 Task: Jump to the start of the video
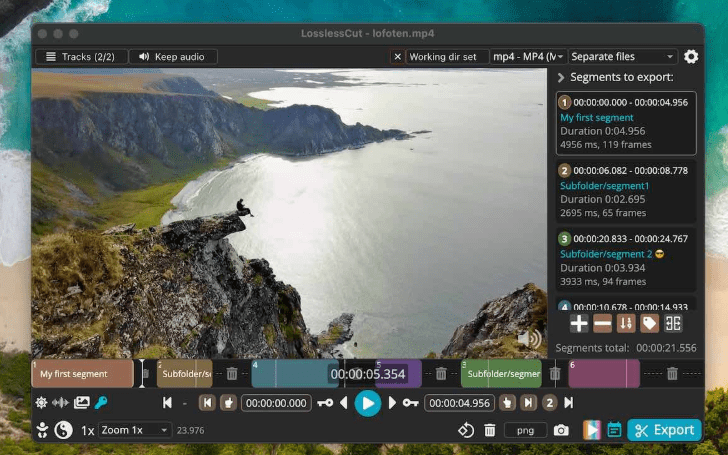click(167, 403)
